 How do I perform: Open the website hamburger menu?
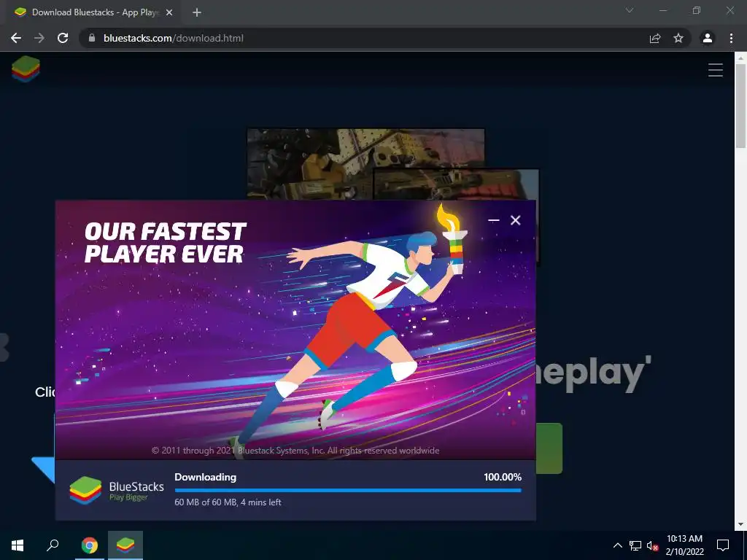click(715, 70)
